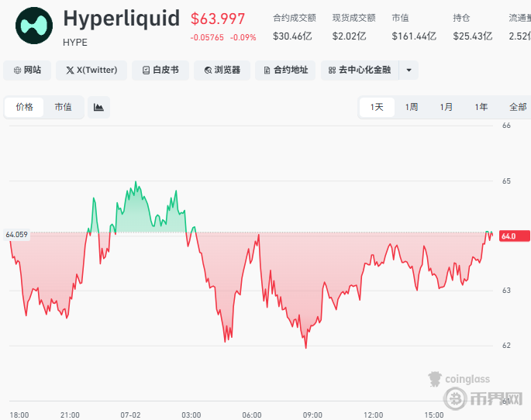Click the search icon in 浏览器 button
This screenshot has width=531, height=420.
coord(208,70)
